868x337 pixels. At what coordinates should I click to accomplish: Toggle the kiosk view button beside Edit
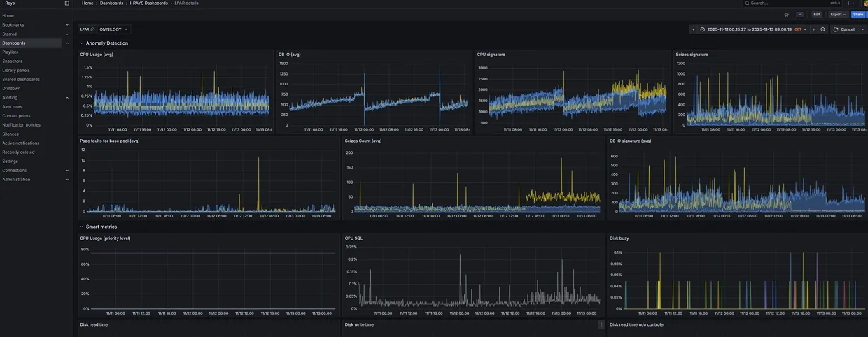tap(800, 14)
